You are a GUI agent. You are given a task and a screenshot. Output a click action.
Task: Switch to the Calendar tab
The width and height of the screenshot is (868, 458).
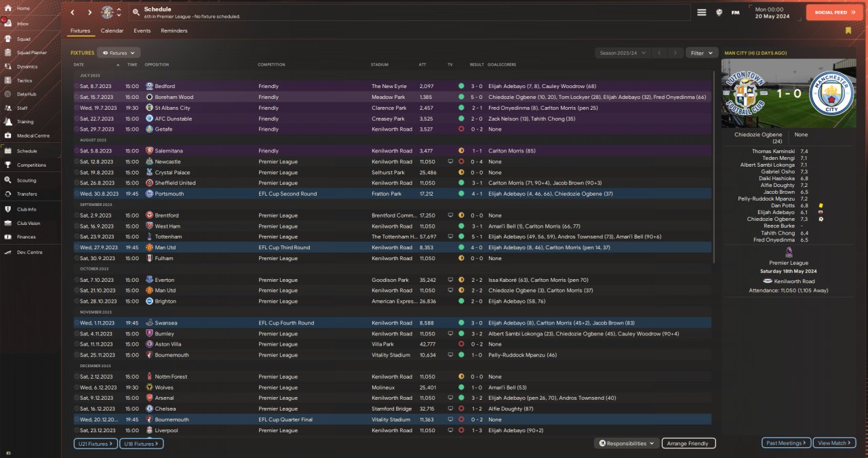(112, 30)
